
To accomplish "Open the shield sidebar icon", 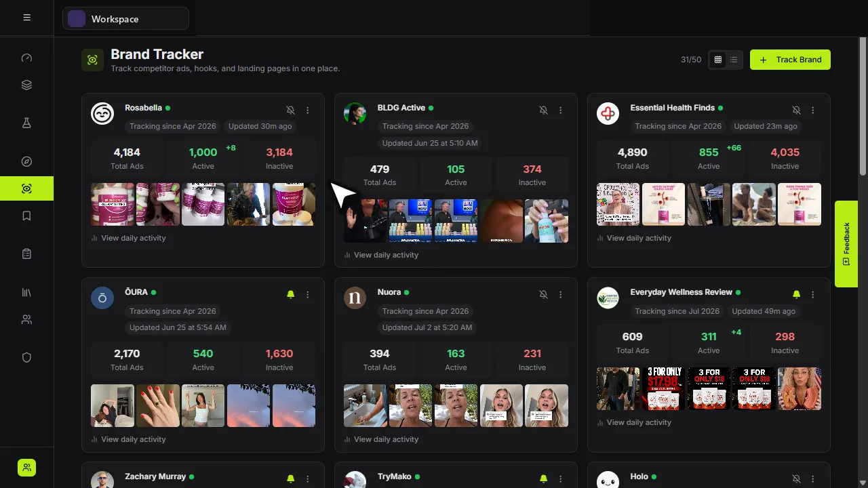I will (x=26, y=357).
